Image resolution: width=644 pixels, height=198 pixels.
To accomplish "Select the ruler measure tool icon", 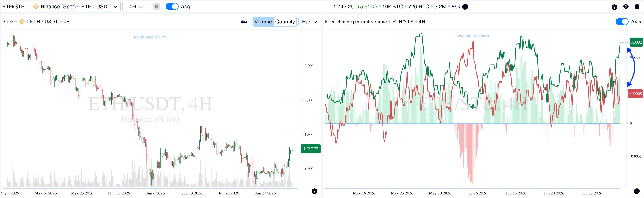I will (244, 22).
